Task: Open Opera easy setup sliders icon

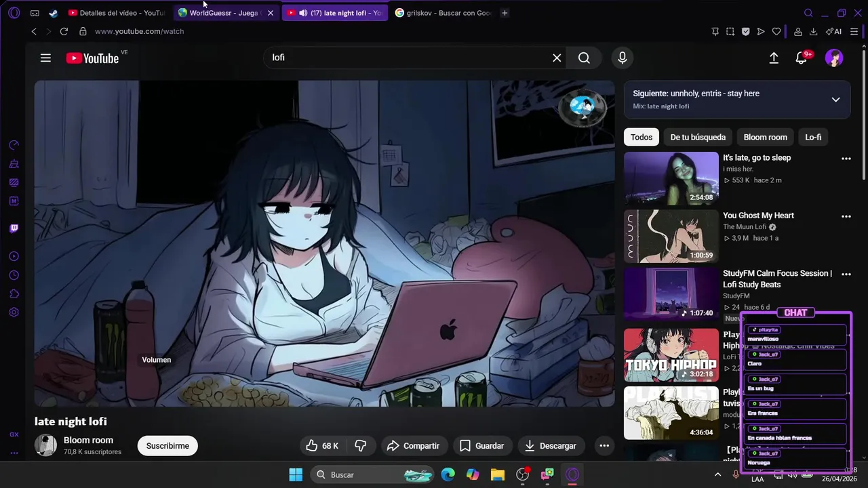Action: tap(854, 31)
